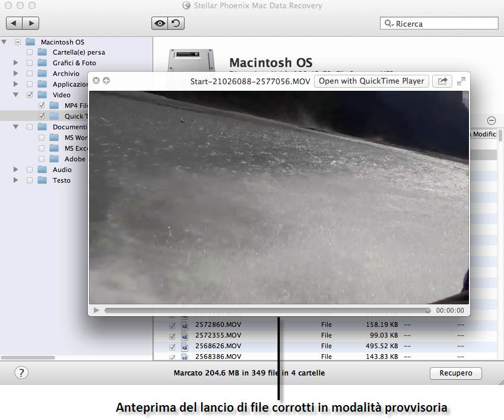The height and width of the screenshot is (420, 504).
Task: Select the Adobe folder icon
Action: (x=54, y=158)
